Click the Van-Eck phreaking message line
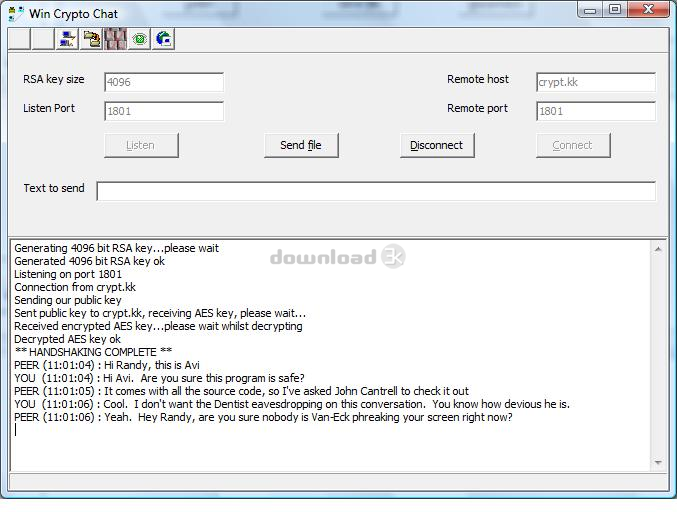Screen dimensions: 677x512 pos(263,417)
